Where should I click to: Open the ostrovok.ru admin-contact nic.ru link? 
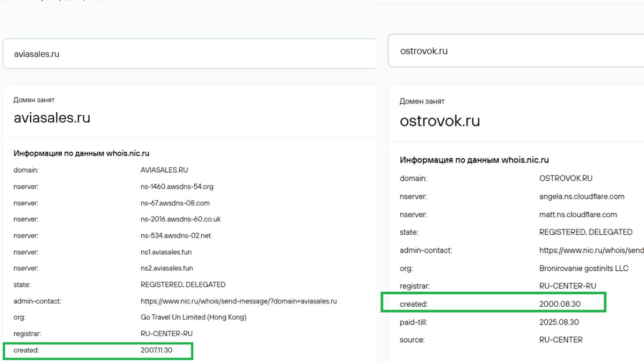tap(591, 250)
